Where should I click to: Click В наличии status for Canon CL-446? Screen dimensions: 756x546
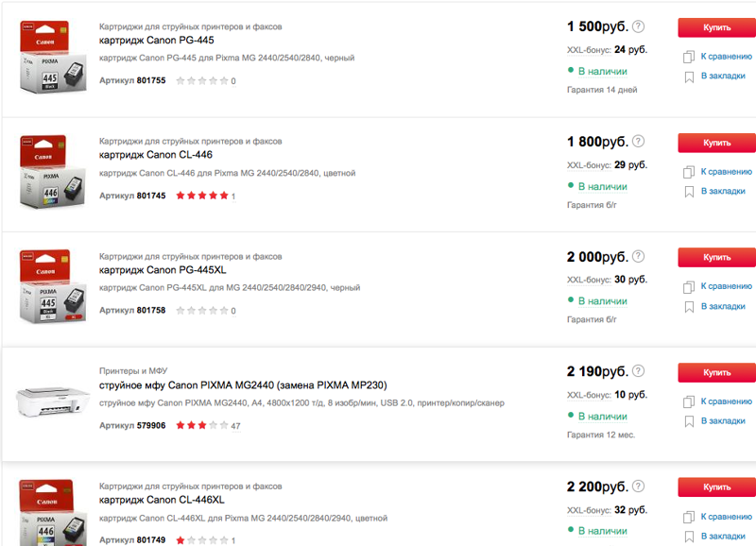(x=603, y=186)
